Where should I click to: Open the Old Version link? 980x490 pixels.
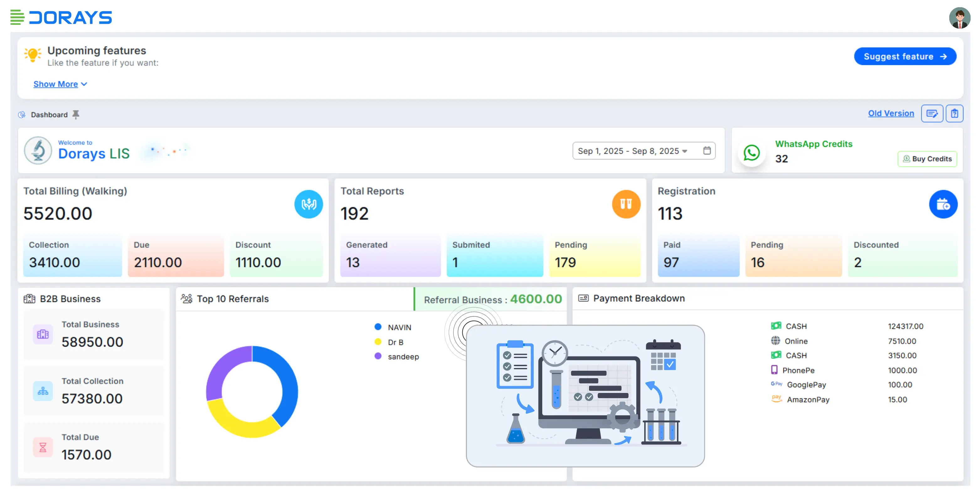(891, 113)
